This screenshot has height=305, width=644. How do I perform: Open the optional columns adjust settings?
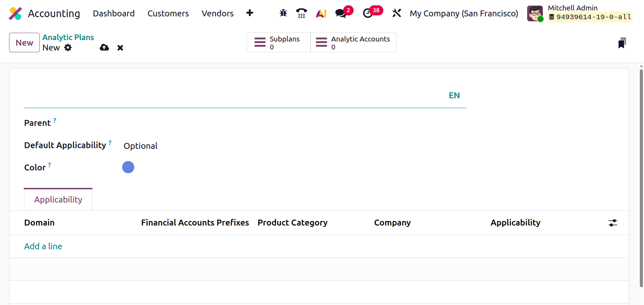[x=613, y=223]
